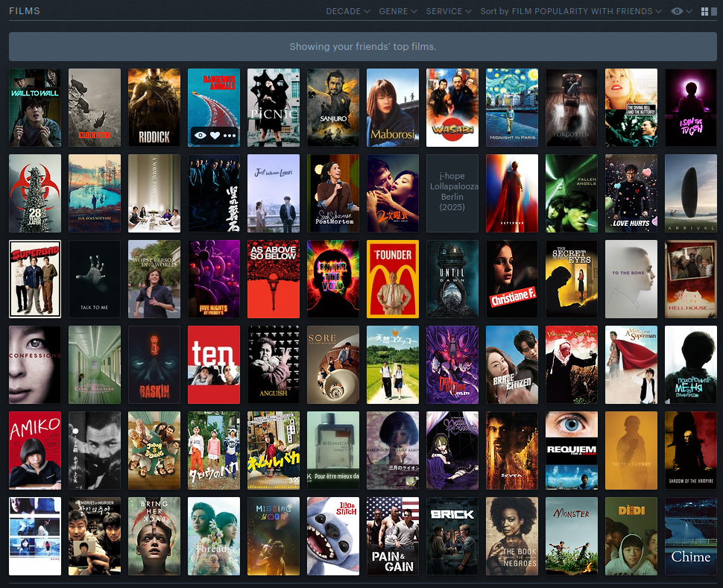Screen dimensions: 723x588
Task: Open the Hell House LLC poster
Action: (691, 279)
